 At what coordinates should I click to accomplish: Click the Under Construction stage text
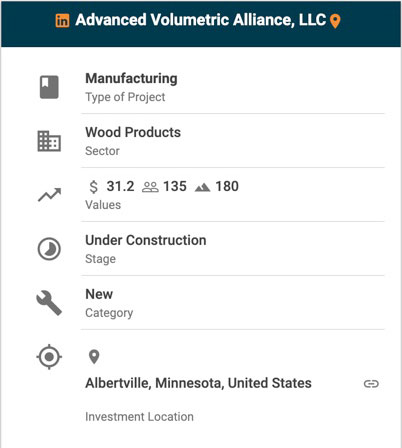pyautogui.click(x=146, y=240)
